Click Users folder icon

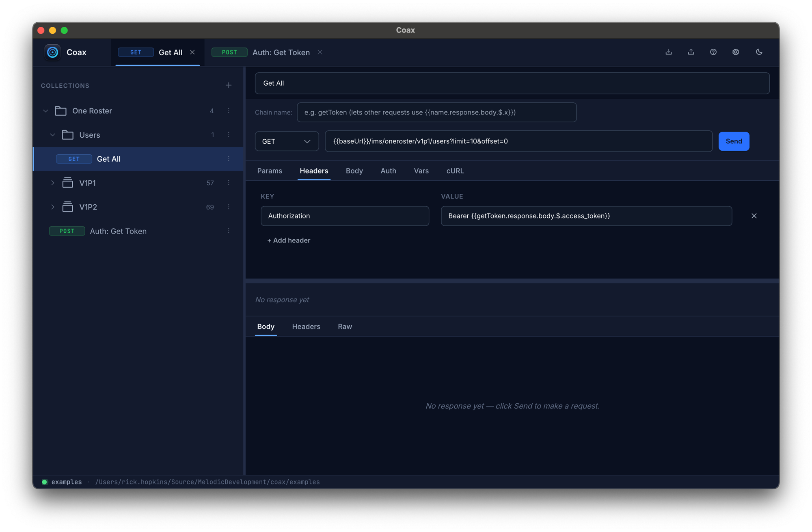click(68, 135)
